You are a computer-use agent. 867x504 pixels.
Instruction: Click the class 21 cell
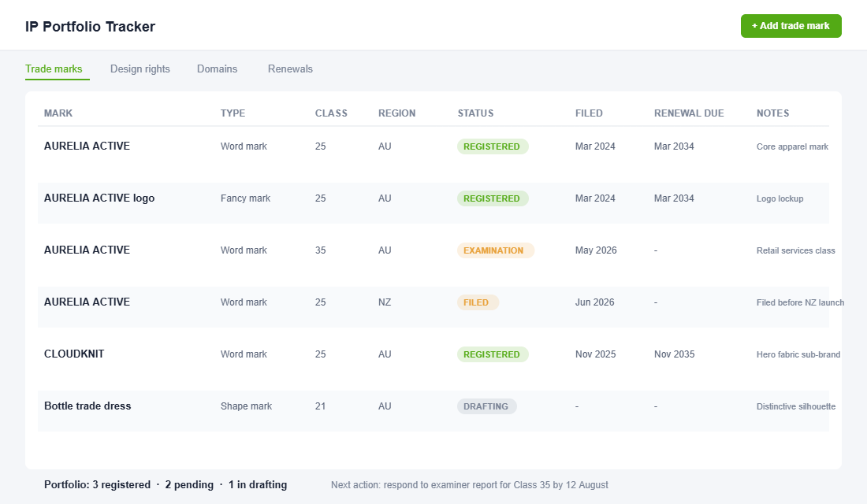321,406
